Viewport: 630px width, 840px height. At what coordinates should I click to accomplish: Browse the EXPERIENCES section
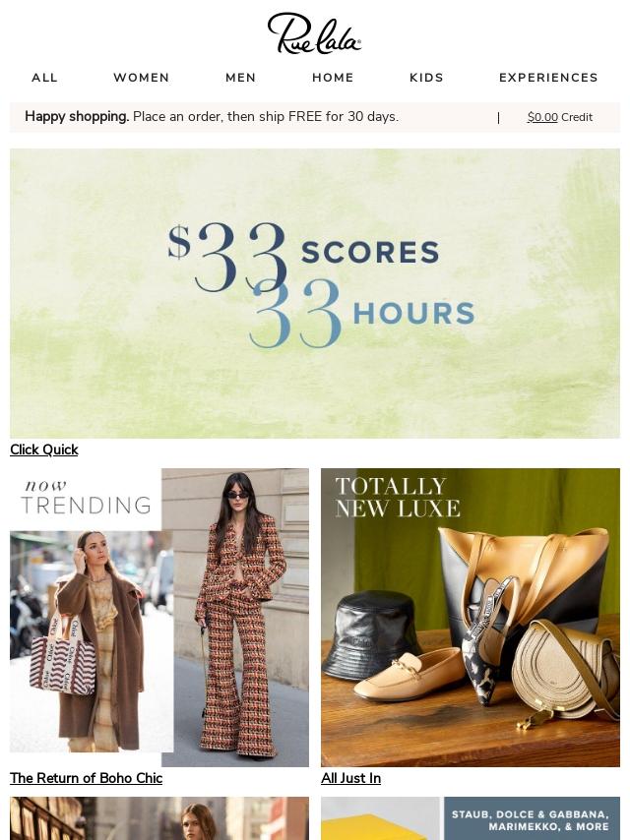pos(548,78)
